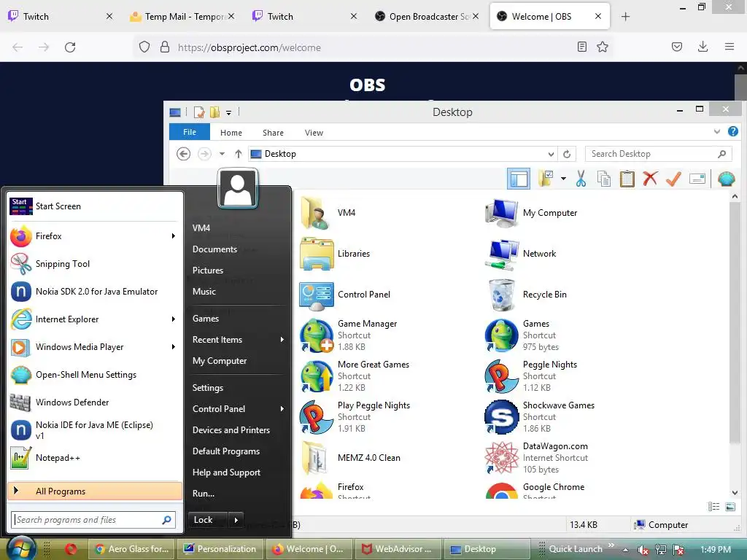The image size is (747, 560).
Task: Switch to the View ribbon tab
Action: pyautogui.click(x=314, y=133)
